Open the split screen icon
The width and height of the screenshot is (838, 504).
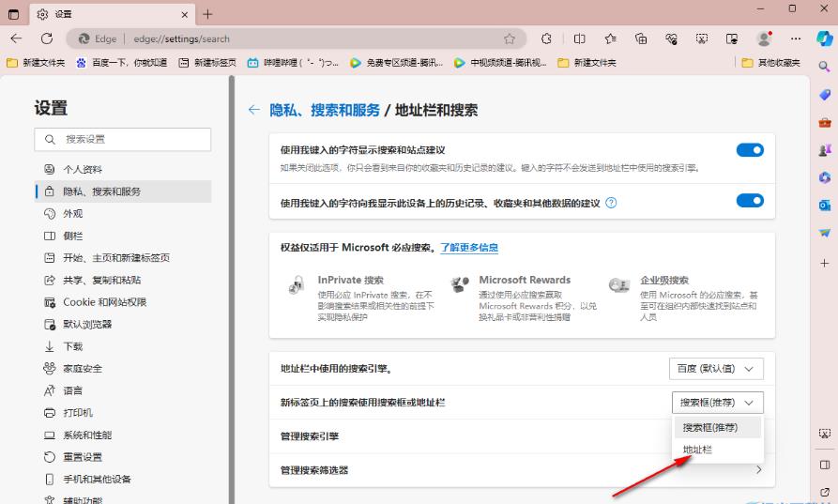tap(579, 38)
